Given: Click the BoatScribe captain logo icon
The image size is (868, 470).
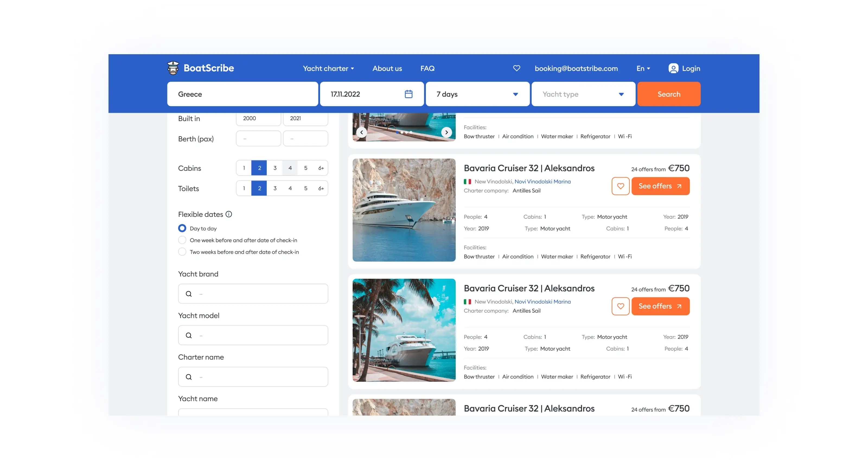Looking at the screenshot, I should (x=173, y=68).
